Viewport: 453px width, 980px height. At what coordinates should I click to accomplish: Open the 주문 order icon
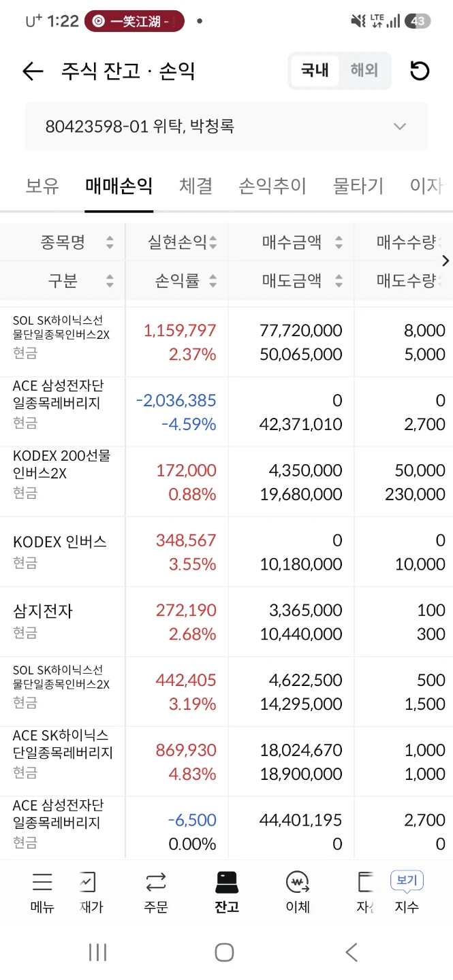point(156,883)
